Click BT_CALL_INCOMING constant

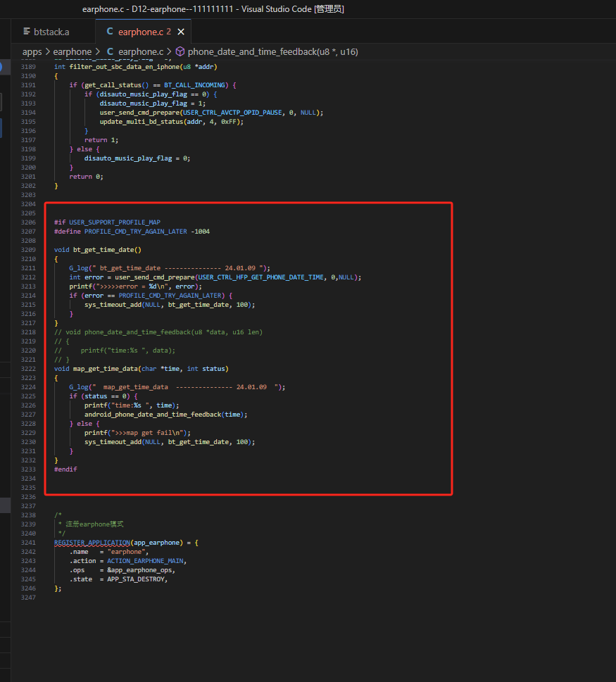(194, 85)
